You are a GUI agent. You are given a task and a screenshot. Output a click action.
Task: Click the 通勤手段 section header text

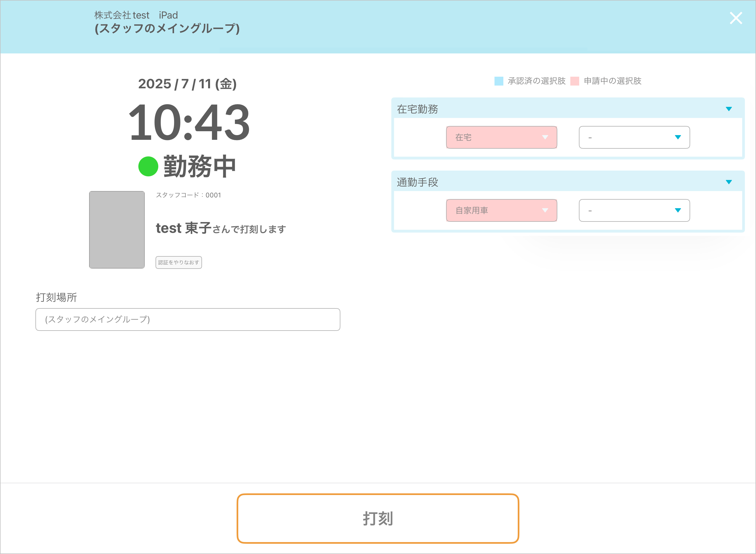pos(418,182)
